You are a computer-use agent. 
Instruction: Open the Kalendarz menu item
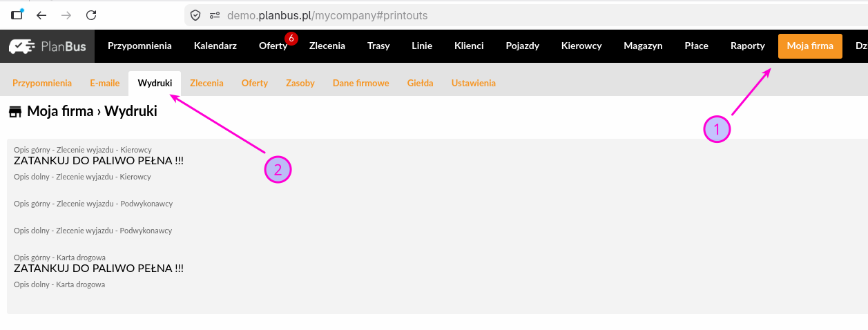tap(215, 46)
